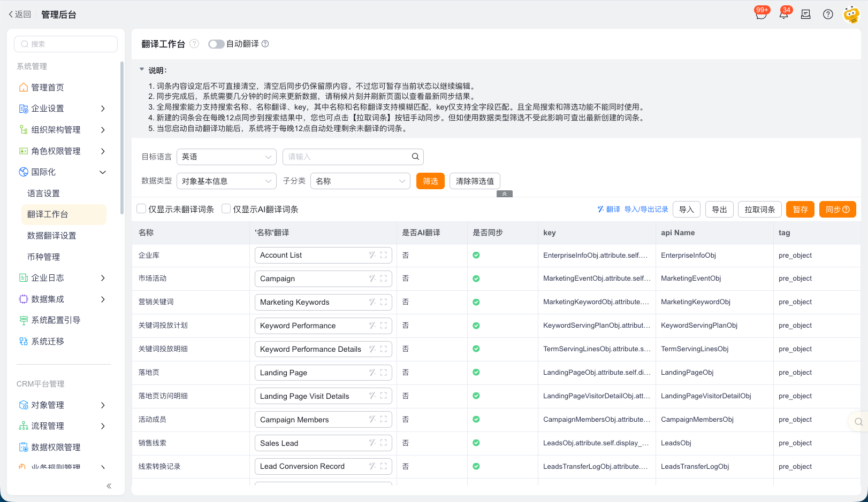
Task: Click the AI translate wand for Keyword Performance Details
Action: coord(372,349)
